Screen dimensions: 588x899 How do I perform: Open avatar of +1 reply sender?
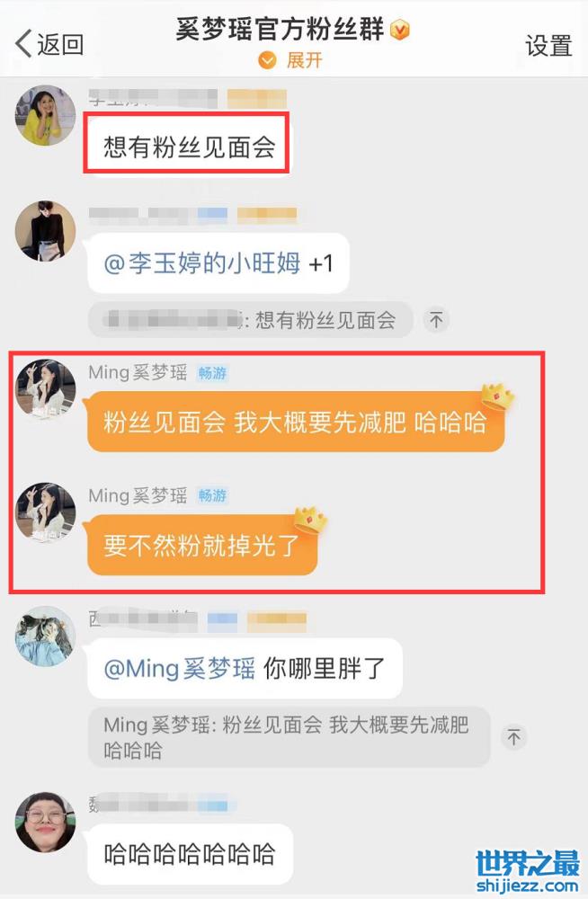pyautogui.click(x=45, y=231)
